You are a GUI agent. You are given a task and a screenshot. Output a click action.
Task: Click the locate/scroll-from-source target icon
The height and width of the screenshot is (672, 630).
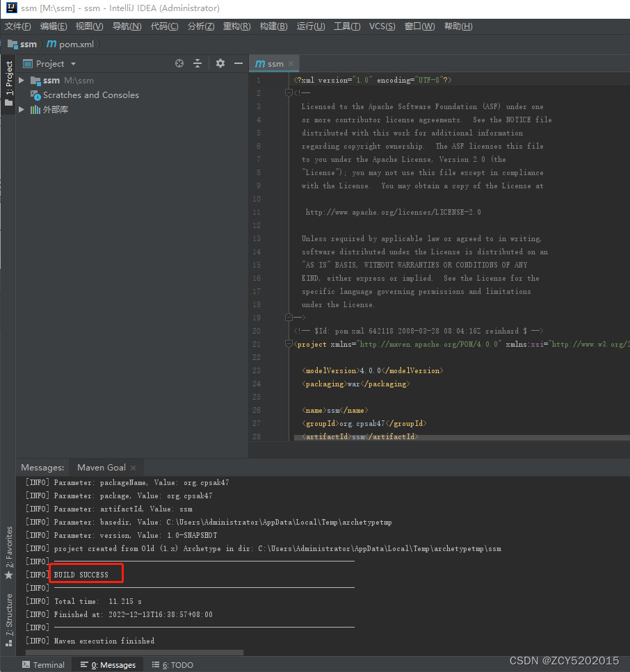click(179, 63)
